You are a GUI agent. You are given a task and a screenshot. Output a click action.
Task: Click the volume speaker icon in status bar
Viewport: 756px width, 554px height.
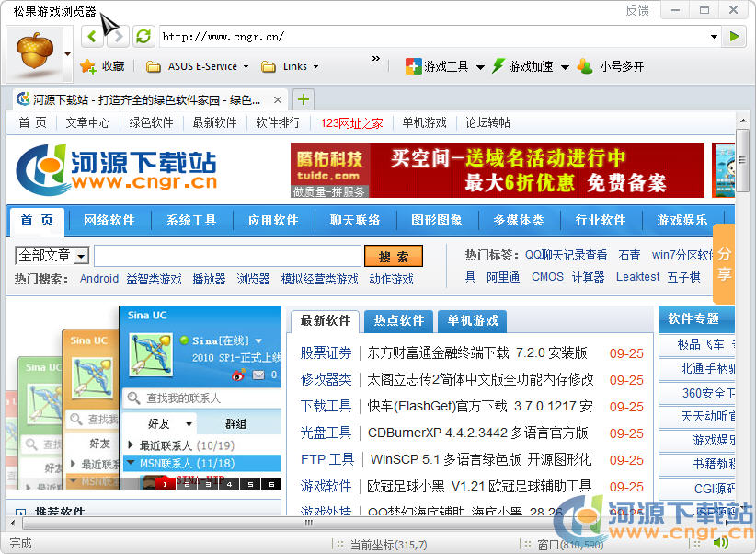721,543
